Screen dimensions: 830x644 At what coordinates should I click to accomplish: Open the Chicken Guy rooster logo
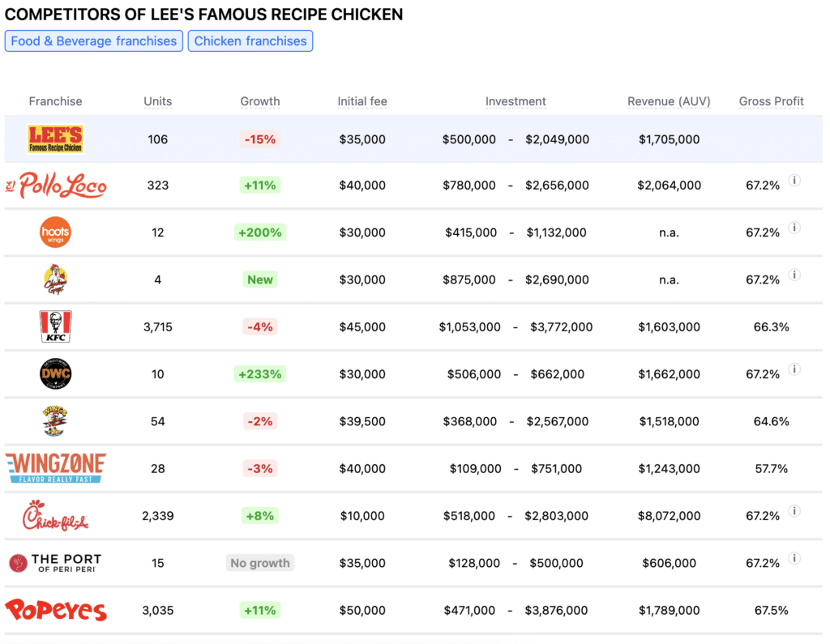[56, 279]
